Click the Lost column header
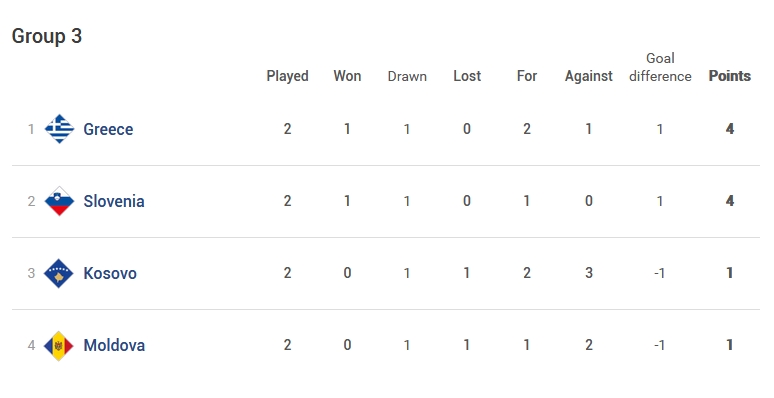774x398 pixels. pos(467,76)
